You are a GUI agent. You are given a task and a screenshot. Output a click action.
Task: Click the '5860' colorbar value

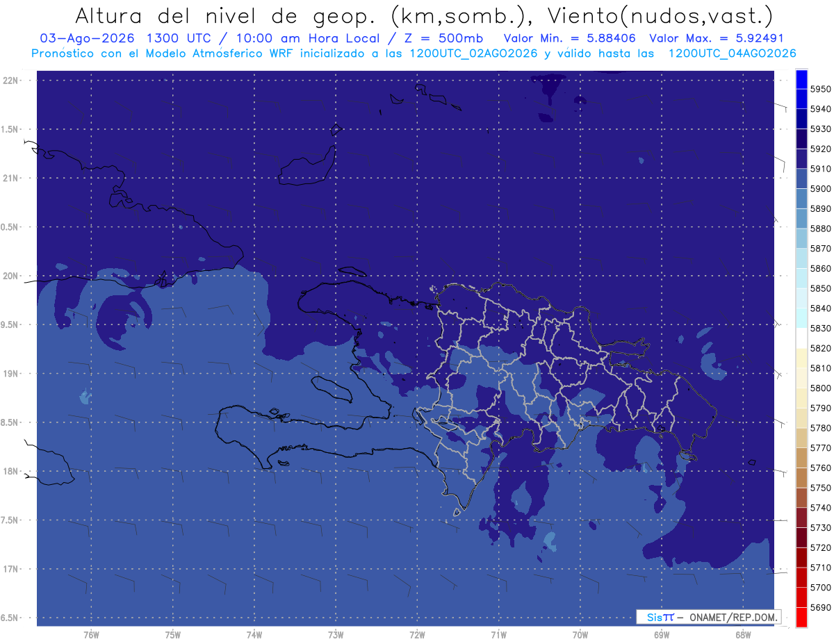pos(820,268)
